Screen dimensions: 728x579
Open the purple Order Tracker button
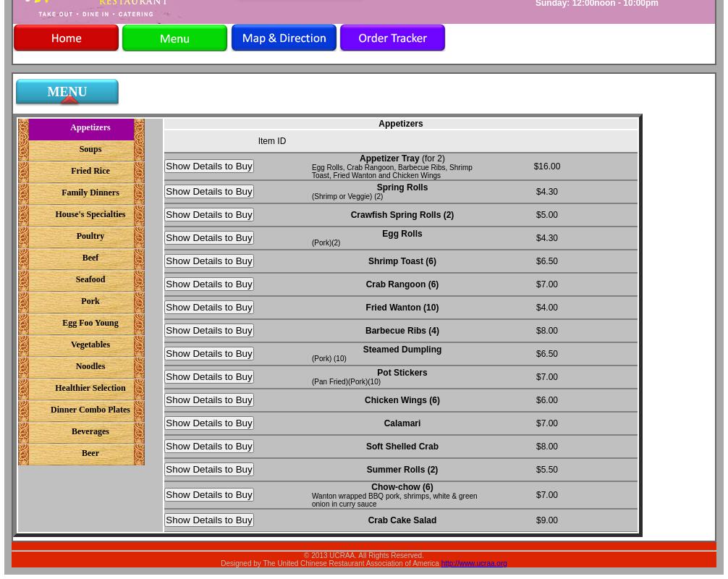point(392,38)
